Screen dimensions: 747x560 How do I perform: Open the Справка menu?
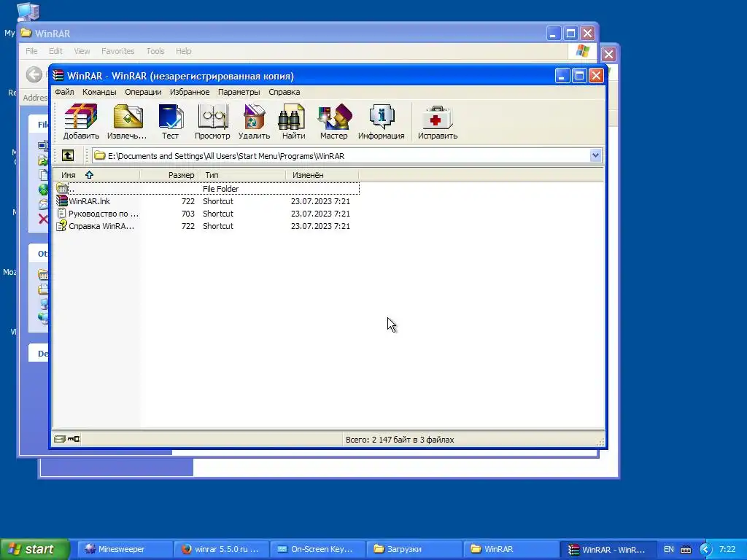point(284,92)
